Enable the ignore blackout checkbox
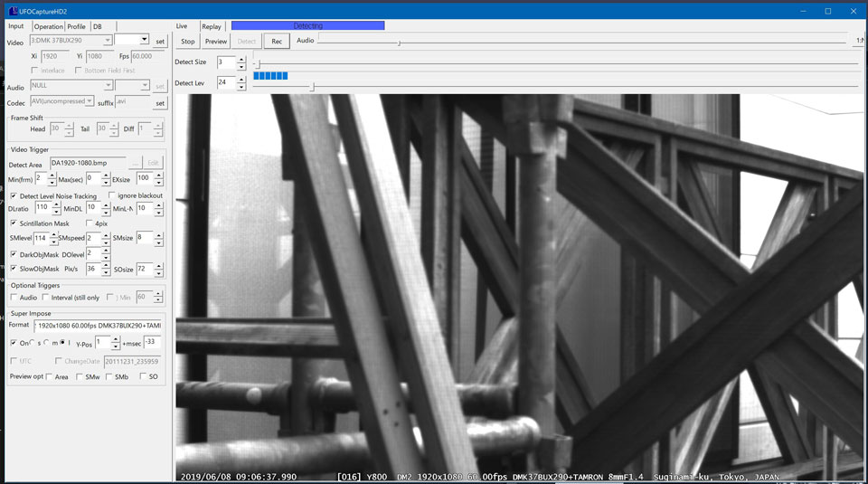The height and width of the screenshot is (484, 868). [112, 195]
